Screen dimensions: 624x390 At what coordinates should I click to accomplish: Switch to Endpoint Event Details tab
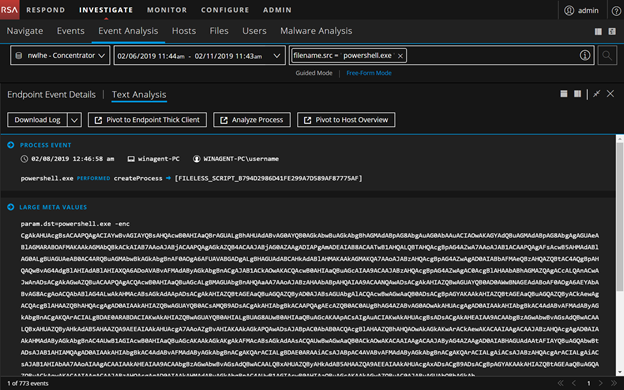[x=51, y=95]
